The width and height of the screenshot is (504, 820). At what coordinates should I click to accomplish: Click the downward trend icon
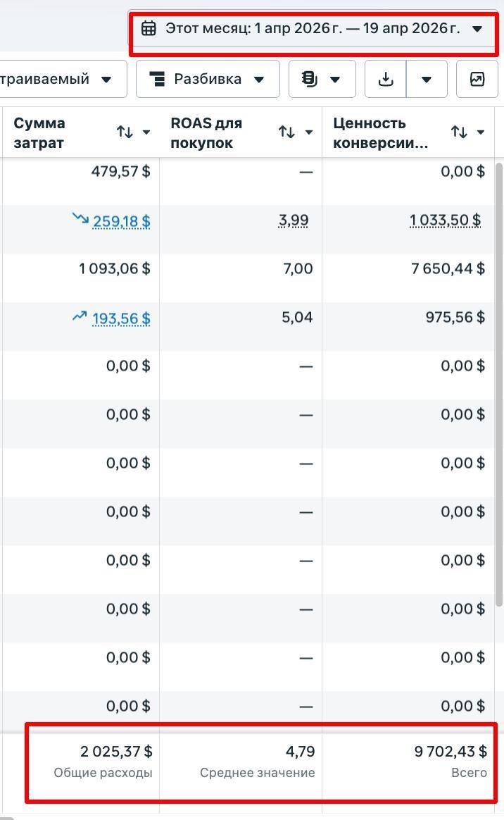(80, 218)
